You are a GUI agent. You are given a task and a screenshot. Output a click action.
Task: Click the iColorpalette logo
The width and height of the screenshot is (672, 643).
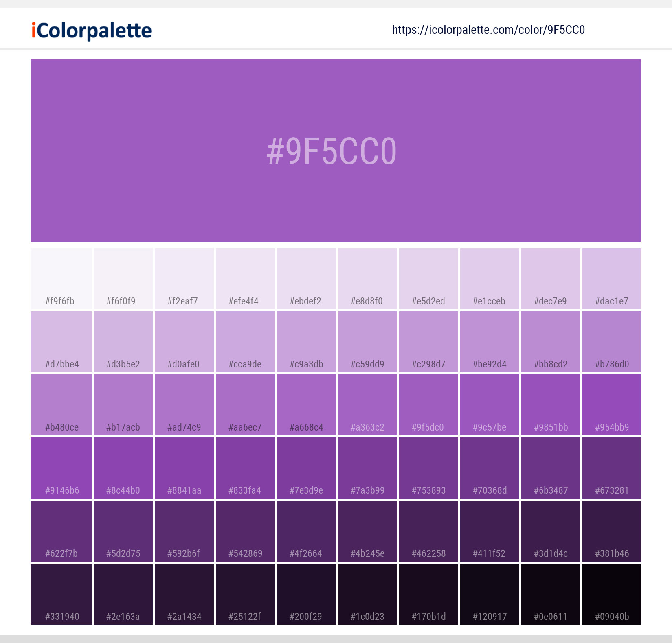(90, 30)
